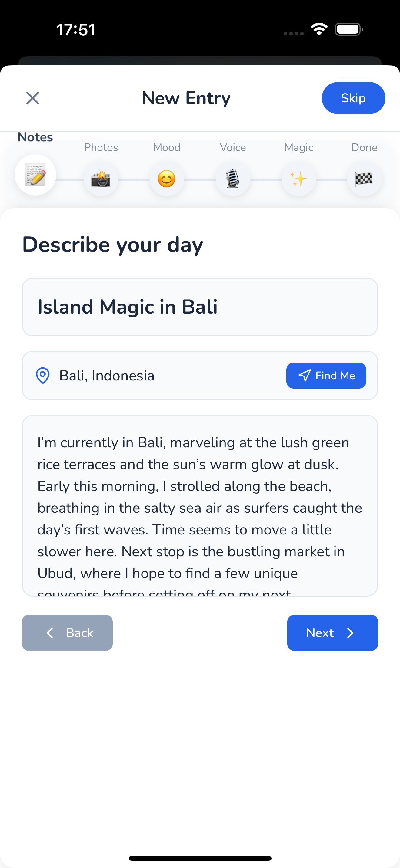
Task: Close the New Entry screen
Action: 32,98
